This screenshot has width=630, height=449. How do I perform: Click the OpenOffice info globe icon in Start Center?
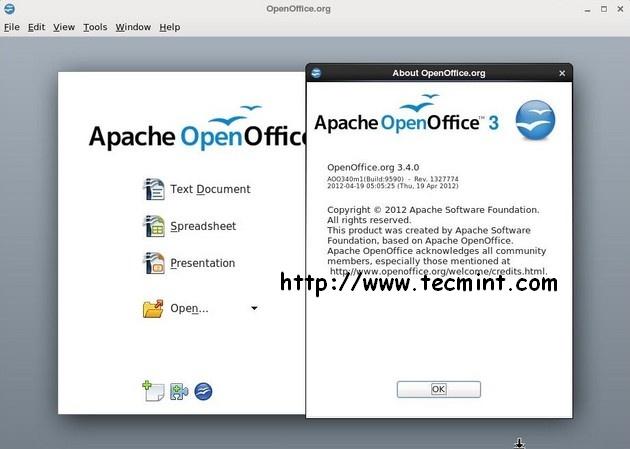coord(203,392)
